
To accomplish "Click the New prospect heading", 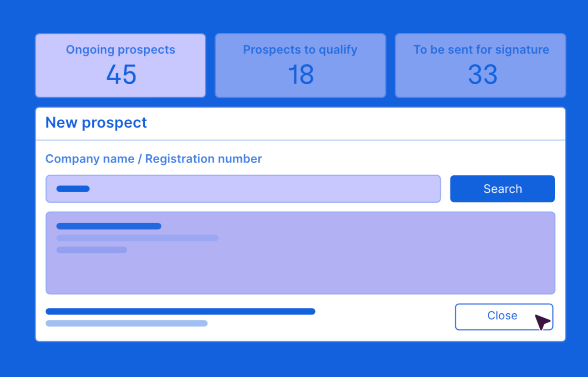I will 96,122.
